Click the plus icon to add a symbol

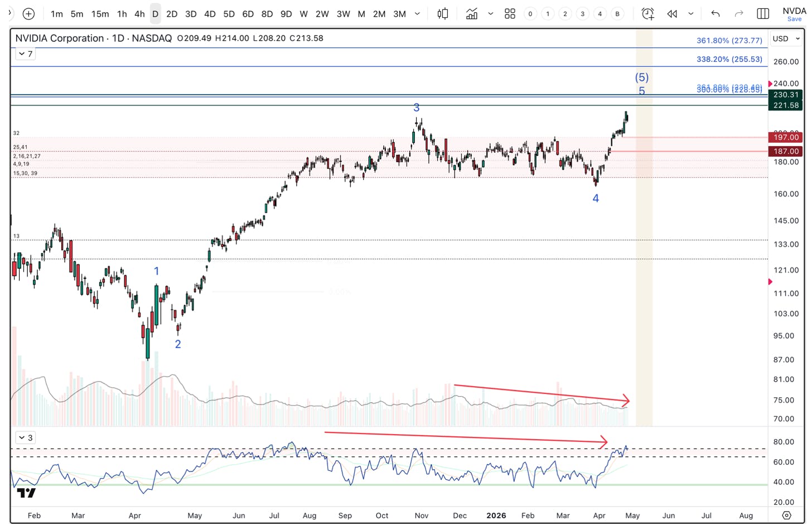click(x=28, y=14)
